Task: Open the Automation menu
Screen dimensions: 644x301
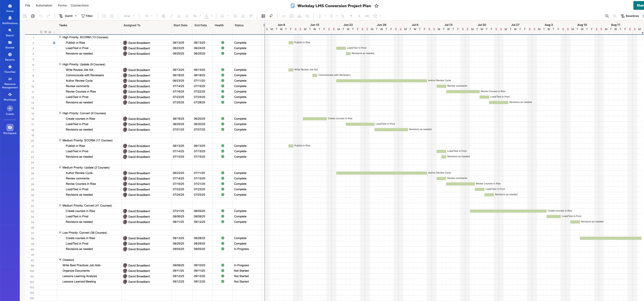Action: pos(44,5)
